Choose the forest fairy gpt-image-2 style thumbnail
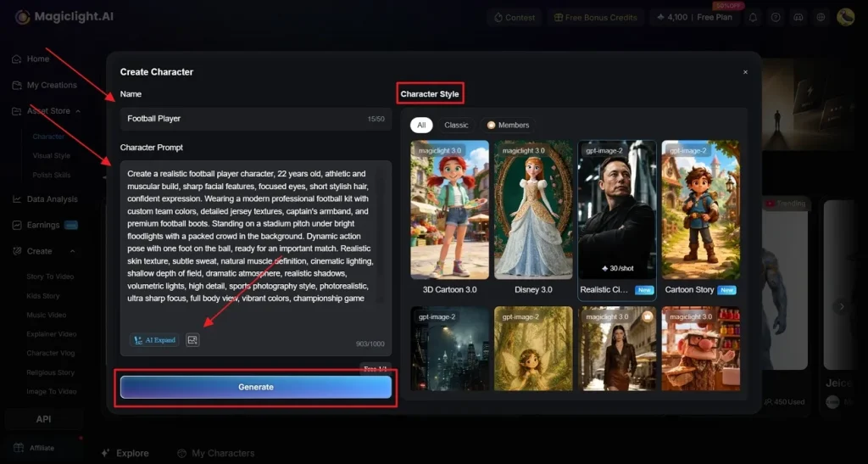The height and width of the screenshot is (464, 868). (x=533, y=349)
